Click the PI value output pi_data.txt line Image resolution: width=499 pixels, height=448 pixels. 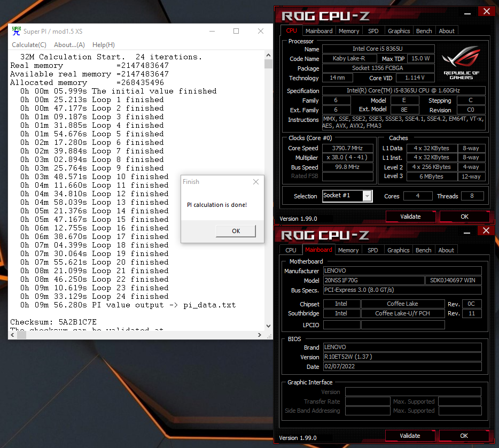point(128,305)
